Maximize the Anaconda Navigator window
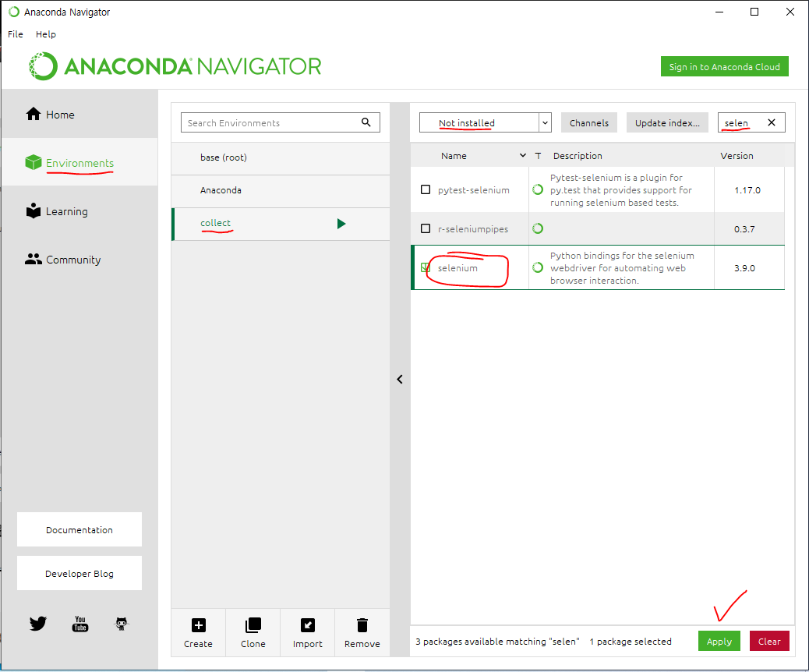The width and height of the screenshot is (809, 672). 754,12
